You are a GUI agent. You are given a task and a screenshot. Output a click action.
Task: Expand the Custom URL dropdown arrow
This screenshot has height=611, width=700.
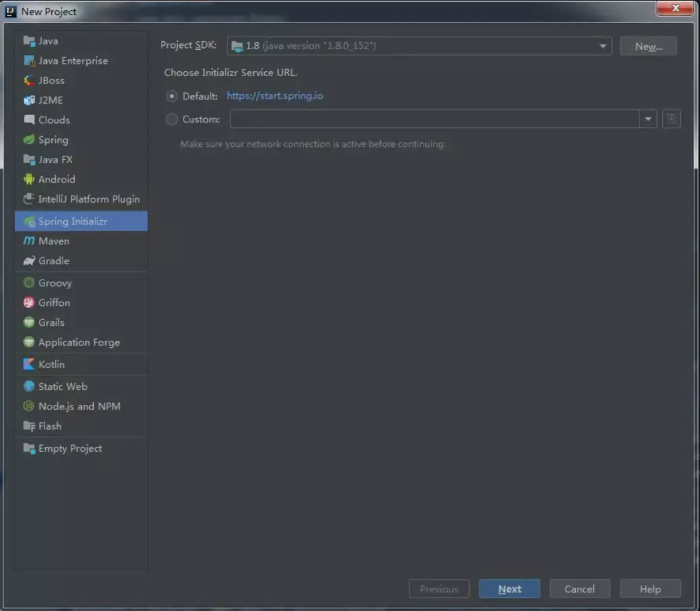(648, 119)
